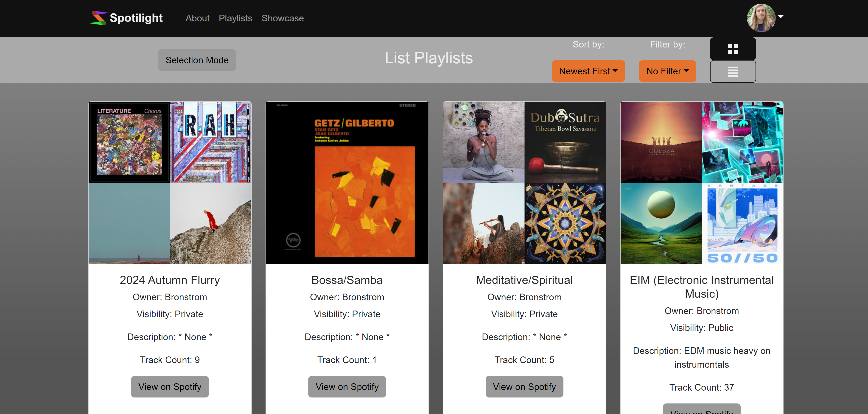Click the EIM playlist cover collage

click(702, 183)
